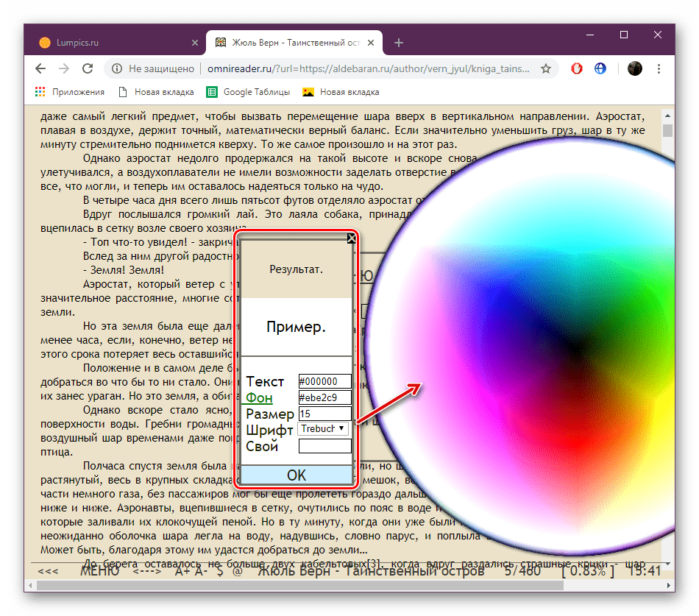
Task: Click the Шрифт label in settings dialog
Action: 269,430
